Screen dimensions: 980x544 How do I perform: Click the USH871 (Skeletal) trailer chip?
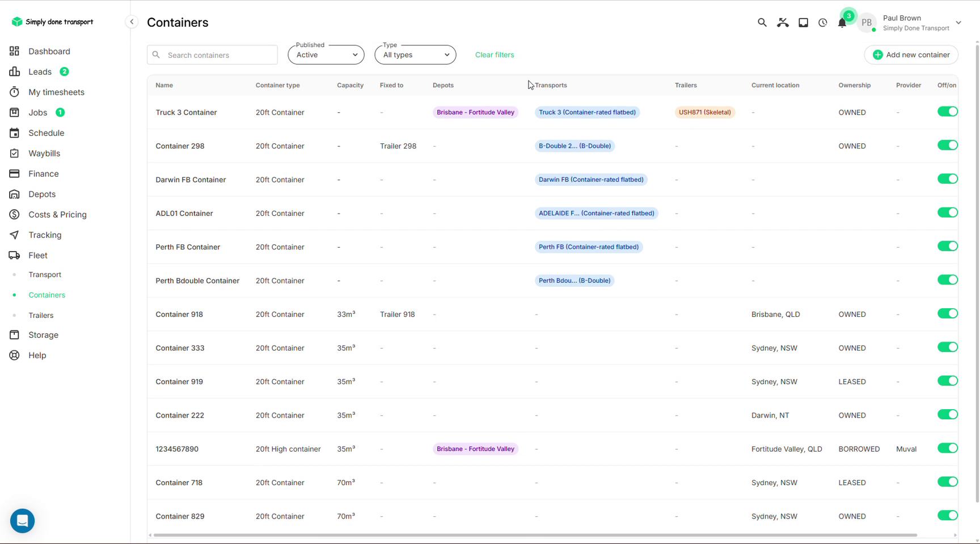click(x=705, y=112)
